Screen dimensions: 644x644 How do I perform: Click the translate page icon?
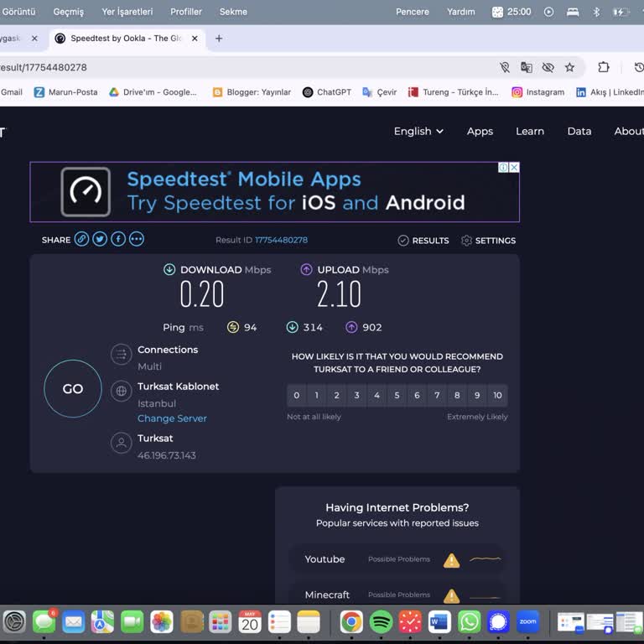(x=527, y=67)
